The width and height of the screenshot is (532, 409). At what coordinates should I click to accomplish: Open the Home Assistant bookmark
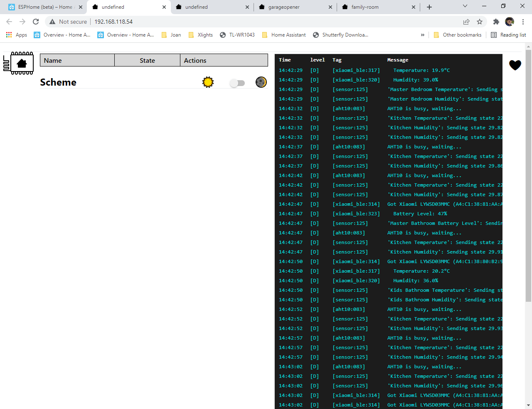tap(284, 35)
